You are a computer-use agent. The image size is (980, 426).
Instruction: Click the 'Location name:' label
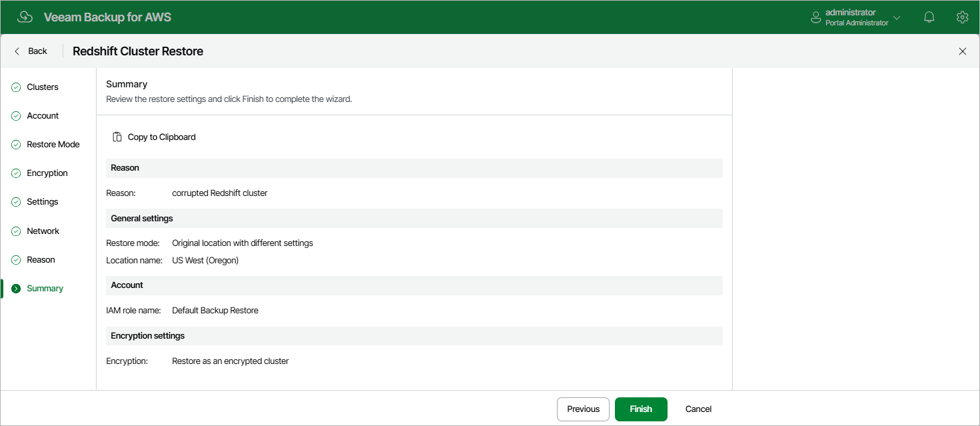(134, 261)
